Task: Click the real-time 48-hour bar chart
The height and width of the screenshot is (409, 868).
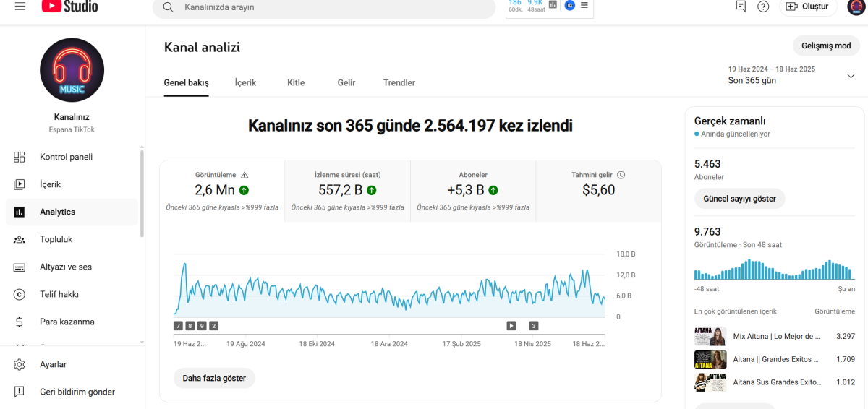Action: [774, 270]
